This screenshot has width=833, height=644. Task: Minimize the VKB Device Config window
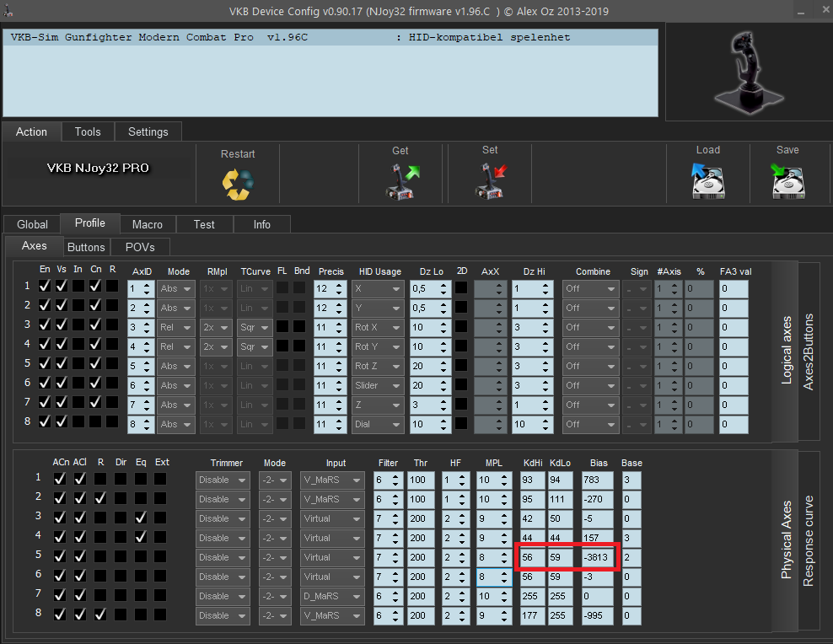point(801,12)
